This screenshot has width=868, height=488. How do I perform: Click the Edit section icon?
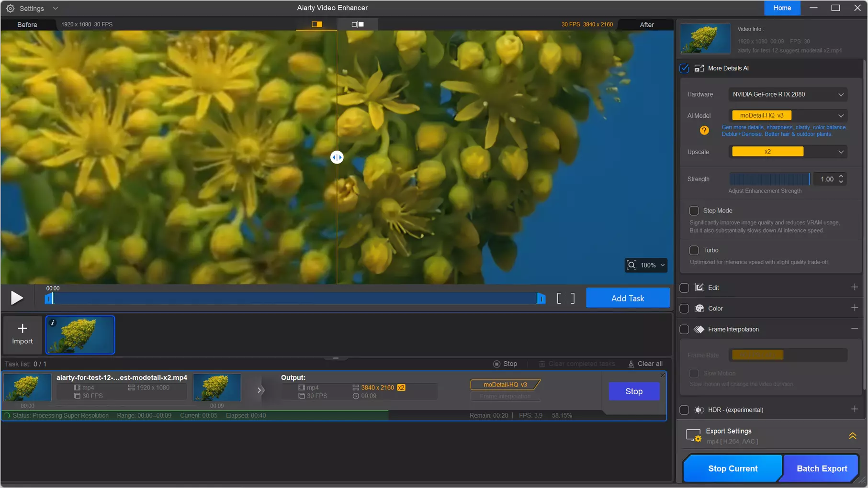pyautogui.click(x=699, y=288)
